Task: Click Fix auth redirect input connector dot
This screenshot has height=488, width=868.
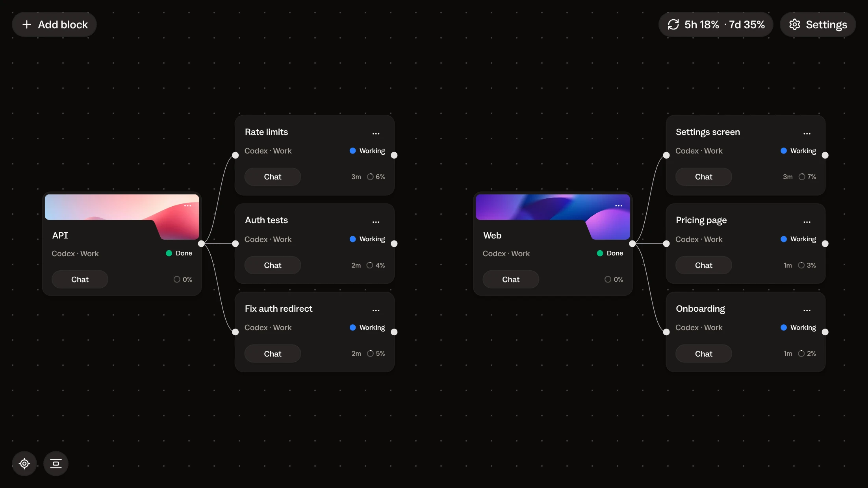Action: coord(236,332)
